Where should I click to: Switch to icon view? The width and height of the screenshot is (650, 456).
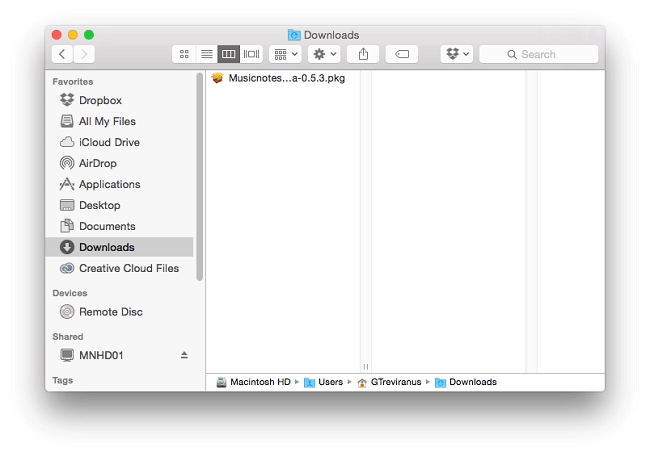click(x=184, y=54)
